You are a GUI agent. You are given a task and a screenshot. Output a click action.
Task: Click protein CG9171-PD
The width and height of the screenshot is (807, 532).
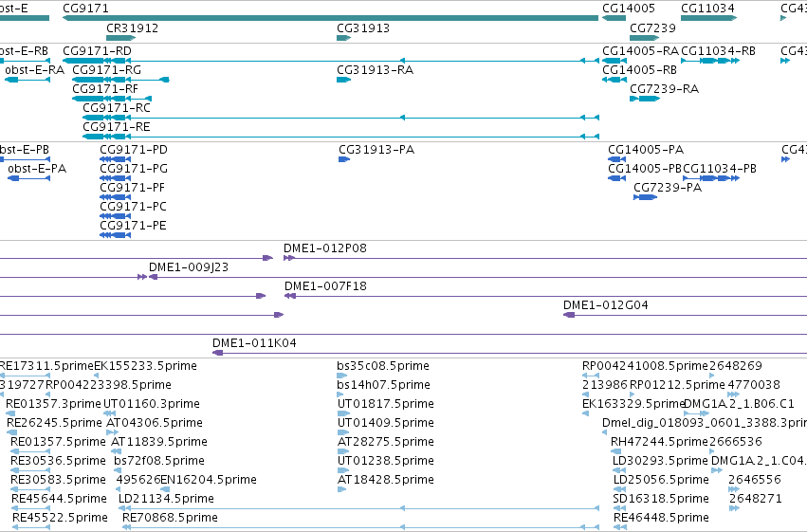point(134,150)
